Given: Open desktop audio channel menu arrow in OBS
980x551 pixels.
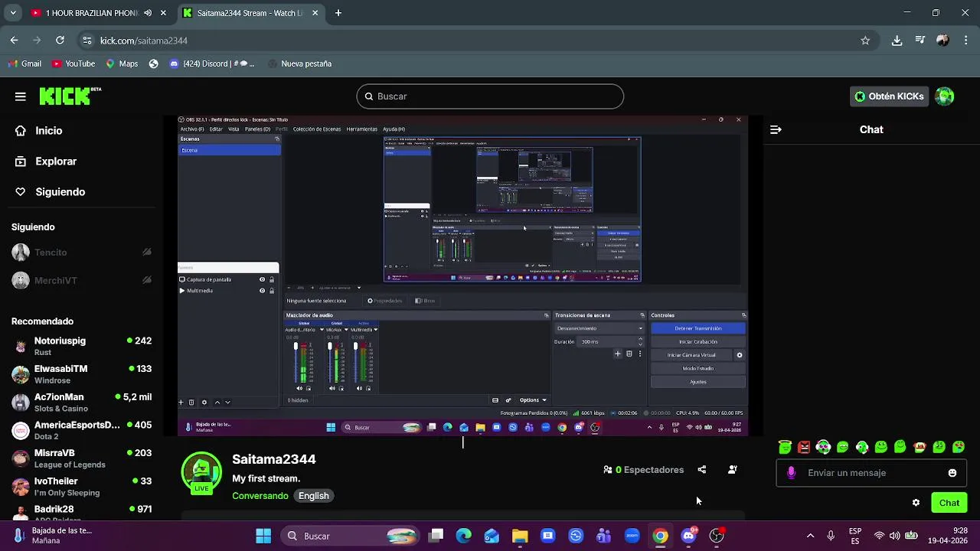Looking at the screenshot, I should pos(322,330).
